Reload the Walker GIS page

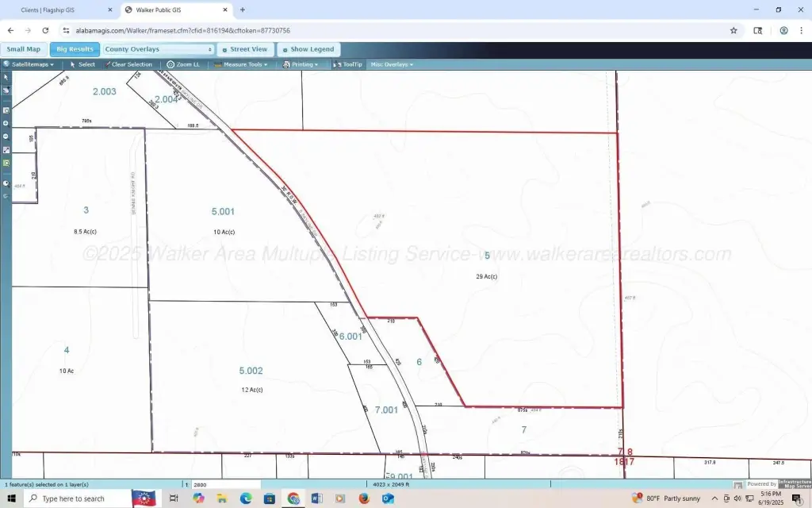pyautogui.click(x=45, y=30)
